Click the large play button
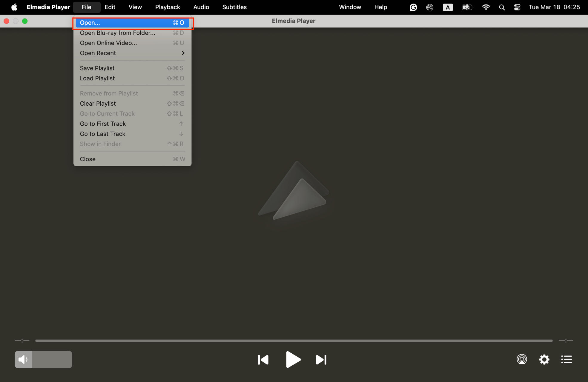 [x=293, y=359]
